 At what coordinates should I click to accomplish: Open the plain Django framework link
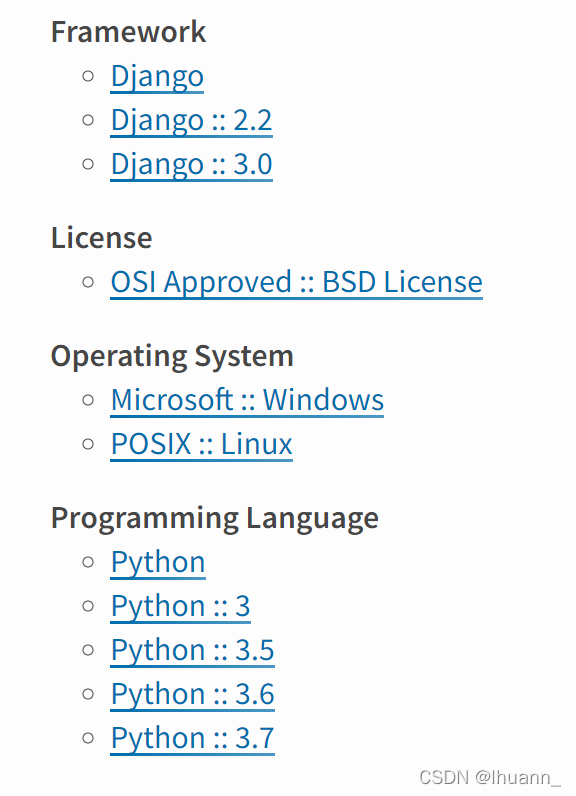click(157, 77)
